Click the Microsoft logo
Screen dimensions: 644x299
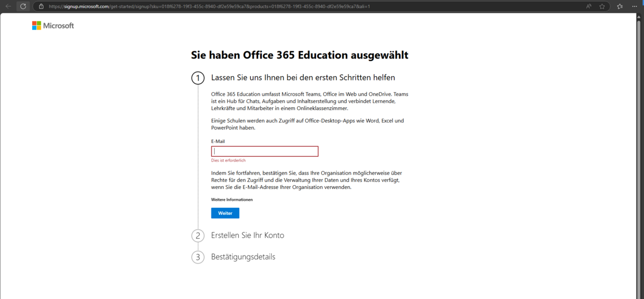[x=53, y=26]
